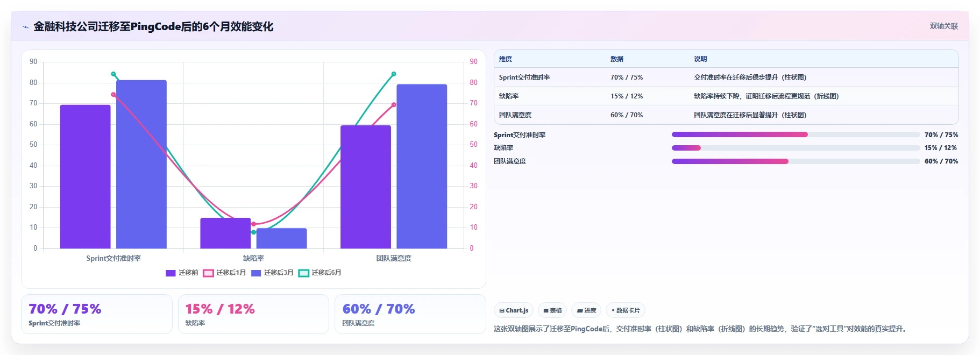Click the 数据 column header

pos(617,59)
